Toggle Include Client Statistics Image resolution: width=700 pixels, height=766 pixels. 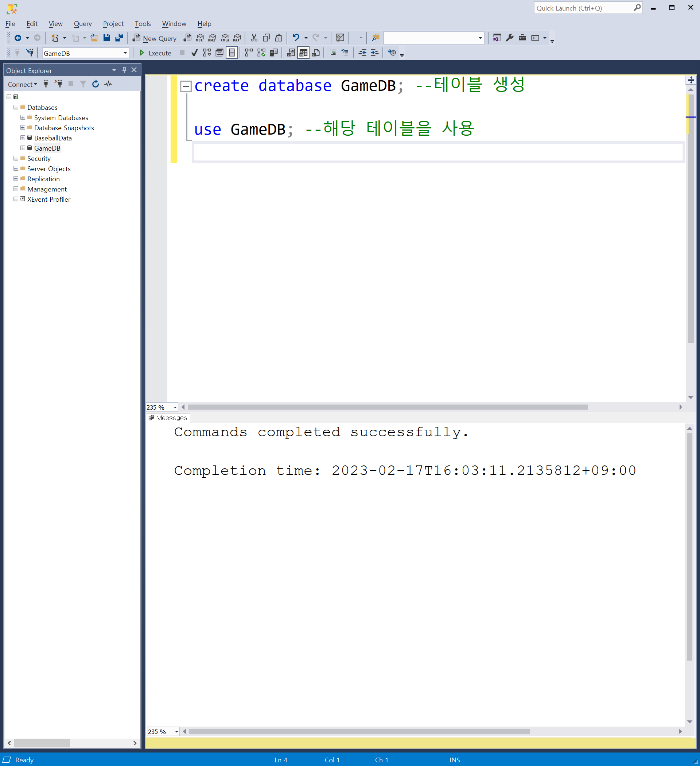tap(274, 53)
